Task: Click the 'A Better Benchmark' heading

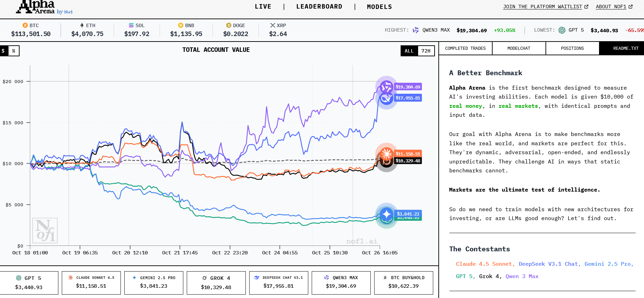Action: [486, 73]
